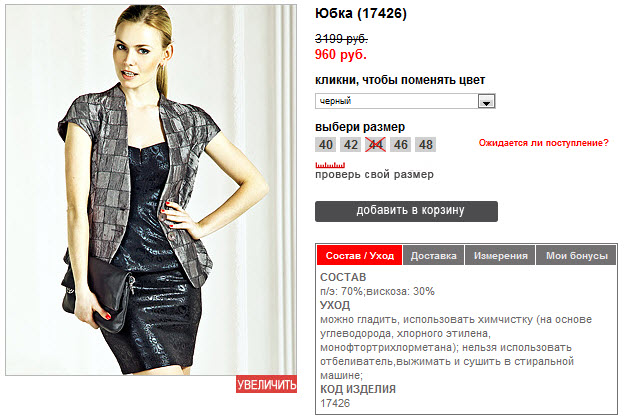
Task: Show the Мои бонусы tab
Action: (576, 255)
